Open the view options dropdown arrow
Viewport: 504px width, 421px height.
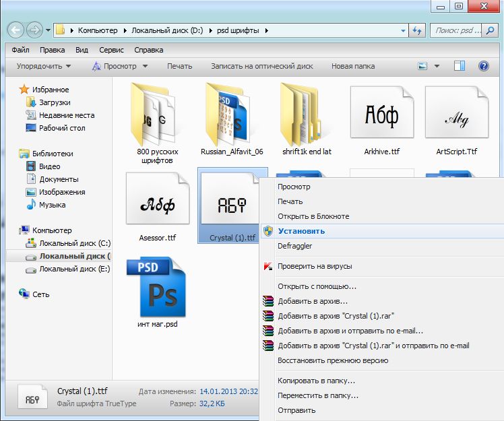437,66
